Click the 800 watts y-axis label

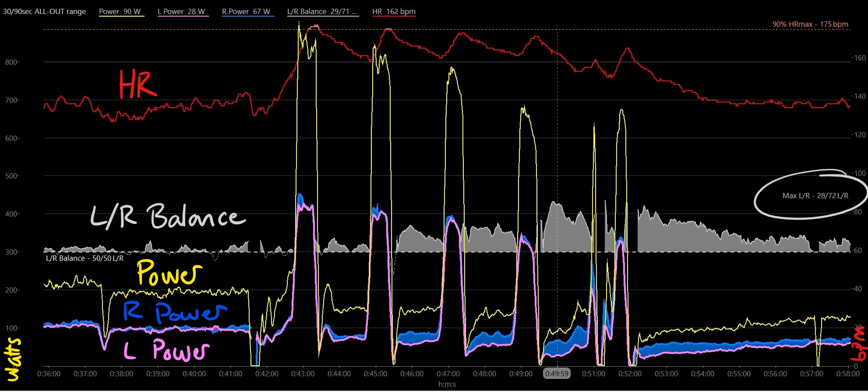[x=12, y=62]
